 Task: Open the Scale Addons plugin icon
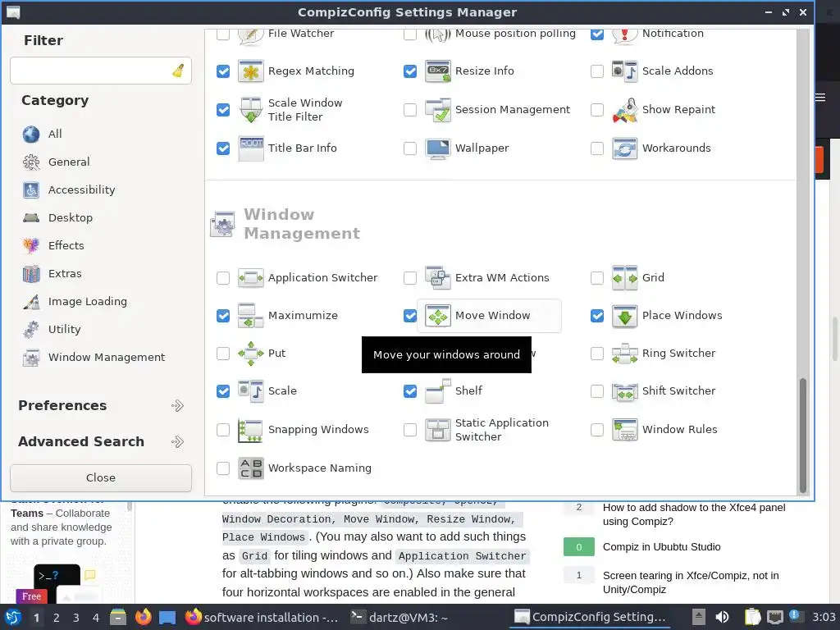(x=624, y=71)
